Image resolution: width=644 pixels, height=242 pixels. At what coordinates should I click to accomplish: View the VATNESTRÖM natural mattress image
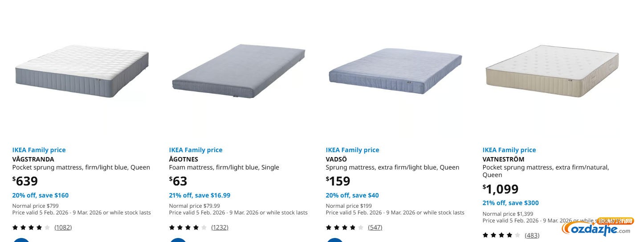pyautogui.click(x=552, y=71)
